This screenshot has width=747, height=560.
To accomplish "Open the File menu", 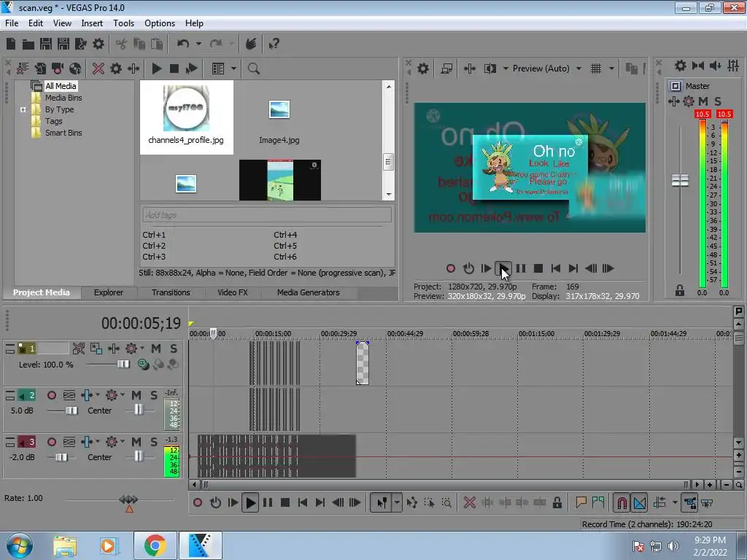I will click(12, 23).
